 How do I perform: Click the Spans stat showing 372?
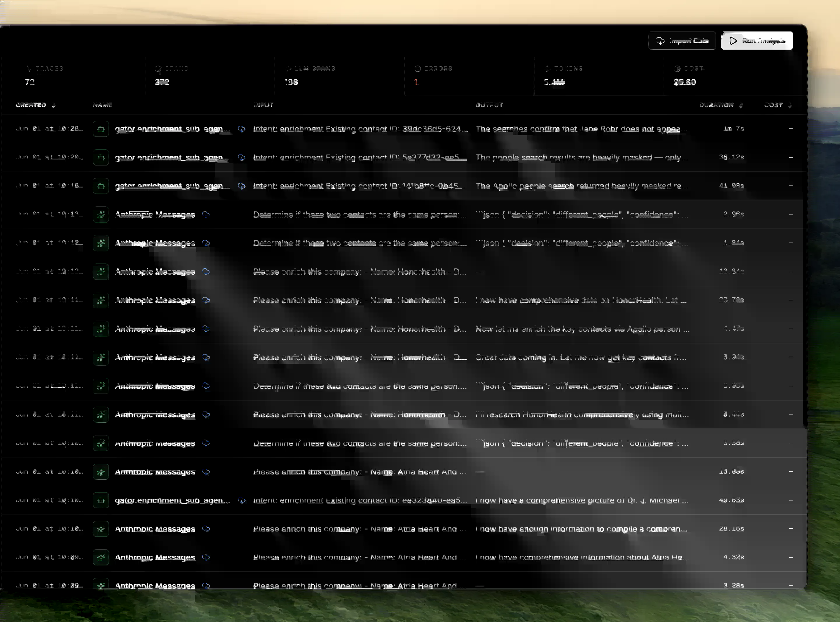point(210,76)
